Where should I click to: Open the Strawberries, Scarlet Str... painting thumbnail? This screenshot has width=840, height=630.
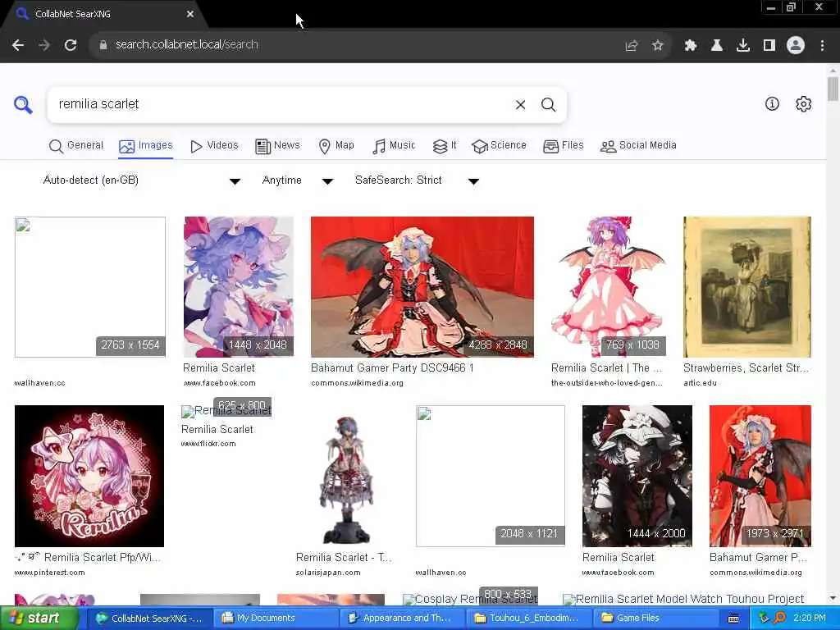coord(747,287)
